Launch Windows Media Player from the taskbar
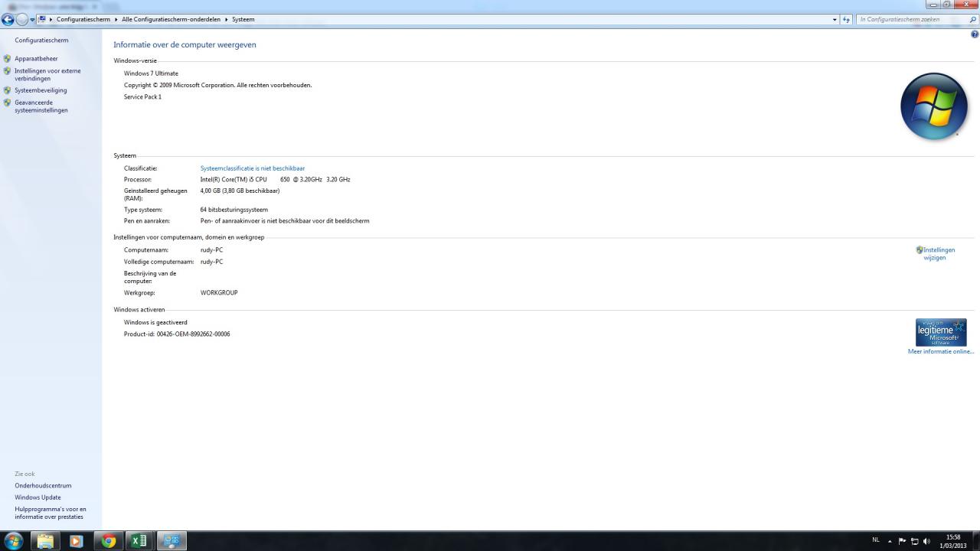 (76, 541)
